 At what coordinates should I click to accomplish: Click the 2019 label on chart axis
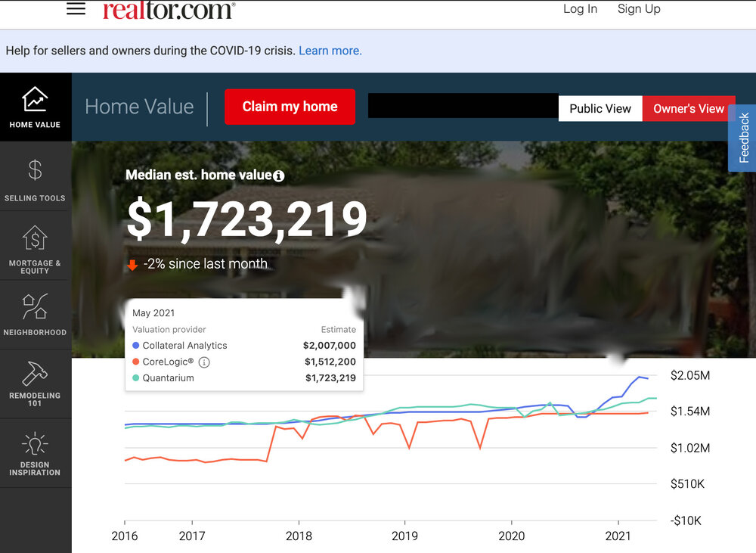[x=404, y=536]
